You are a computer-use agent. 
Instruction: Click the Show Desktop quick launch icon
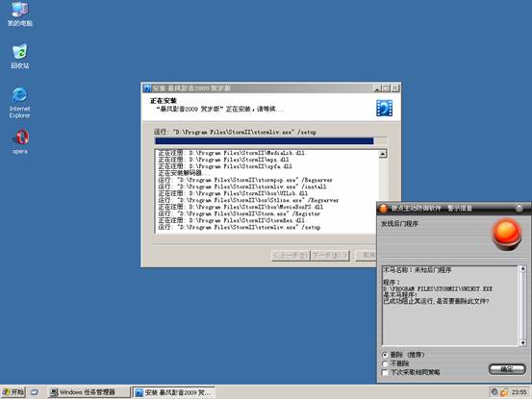pyautogui.click(x=35, y=392)
